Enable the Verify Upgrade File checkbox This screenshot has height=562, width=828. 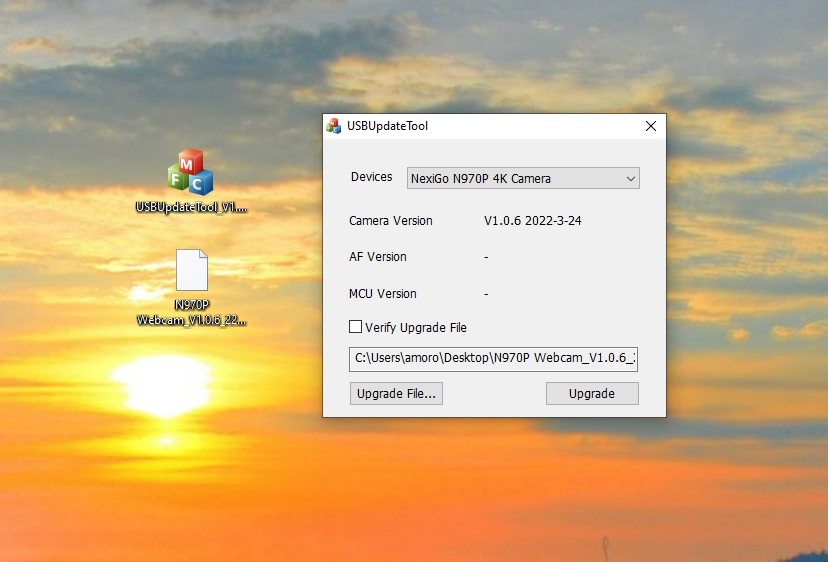(355, 327)
